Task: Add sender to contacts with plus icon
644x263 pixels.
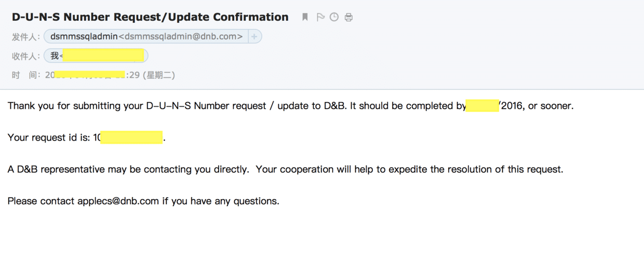Action: (x=254, y=37)
